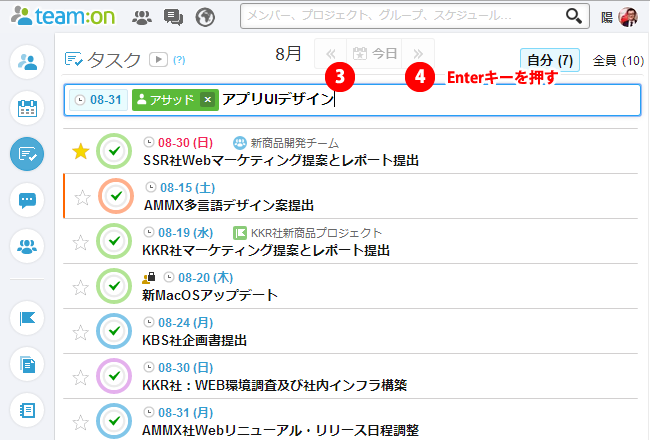Open the notebook sidebar icon
The image size is (650, 440).
[27, 410]
